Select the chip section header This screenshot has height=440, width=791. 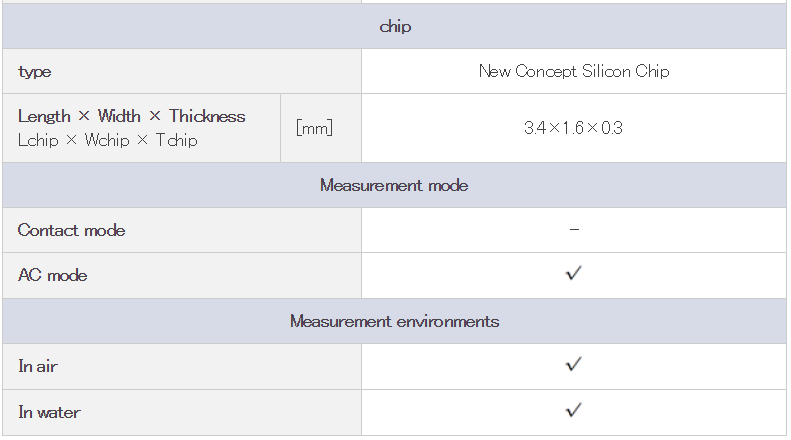(x=394, y=26)
